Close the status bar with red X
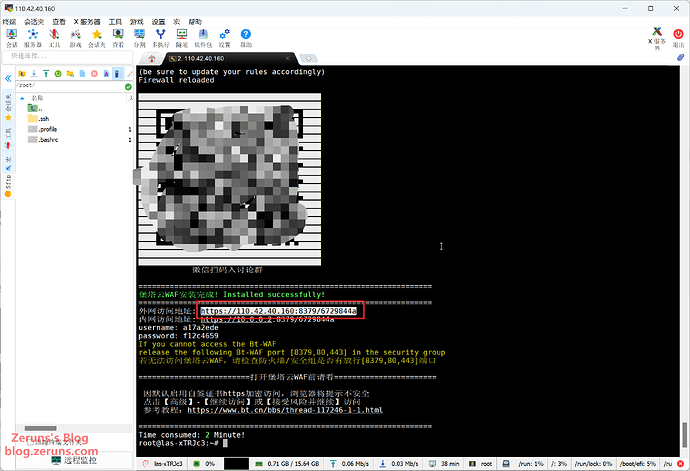690x471 pixels. pyautogui.click(x=680, y=464)
